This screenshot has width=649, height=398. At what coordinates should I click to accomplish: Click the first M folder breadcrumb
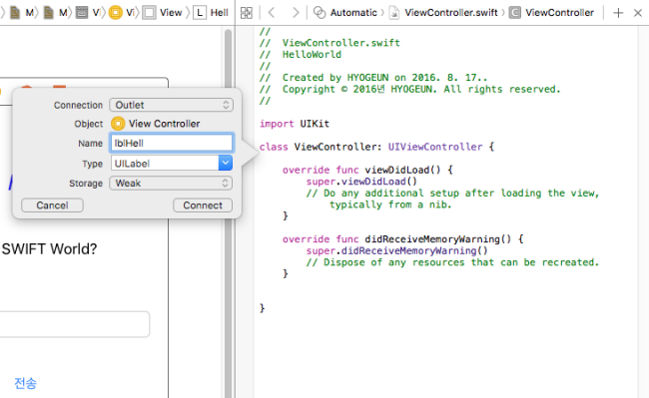pos(22,13)
